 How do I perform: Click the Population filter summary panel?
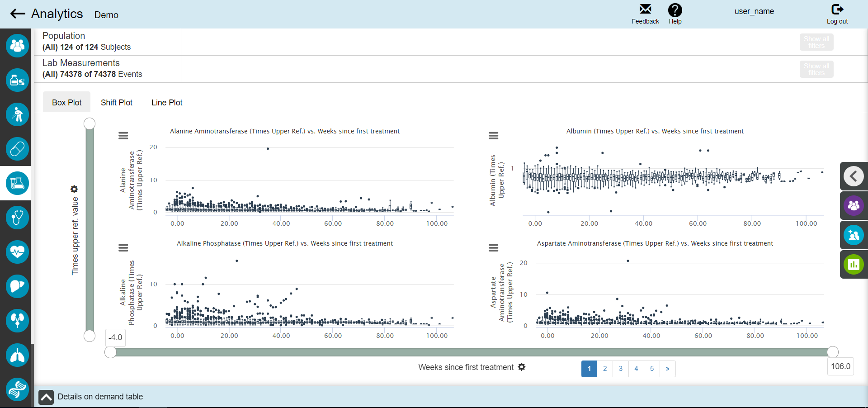(x=108, y=42)
